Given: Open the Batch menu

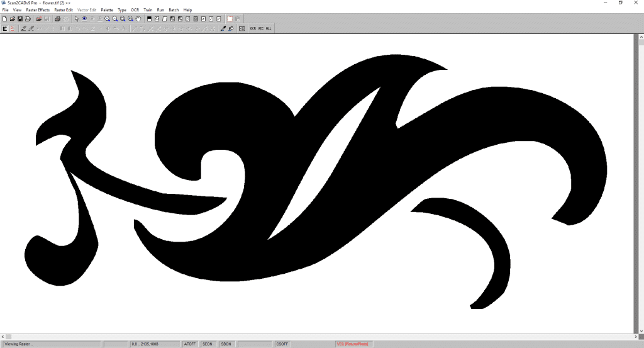Looking at the screenshot, I should [174, 10].
